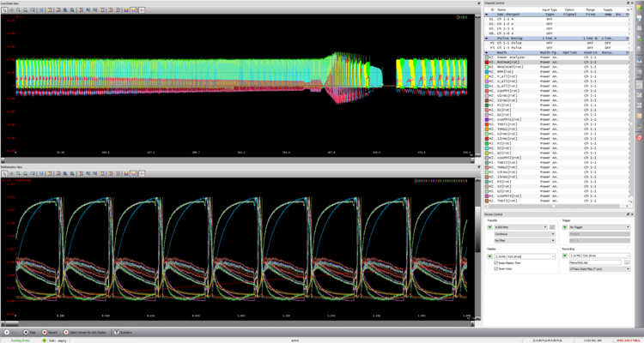Open the 4.000 MHz transfer rate dropdown
Image resolution: width=644 pixels, height=343 pixels.
click(521, 227)
